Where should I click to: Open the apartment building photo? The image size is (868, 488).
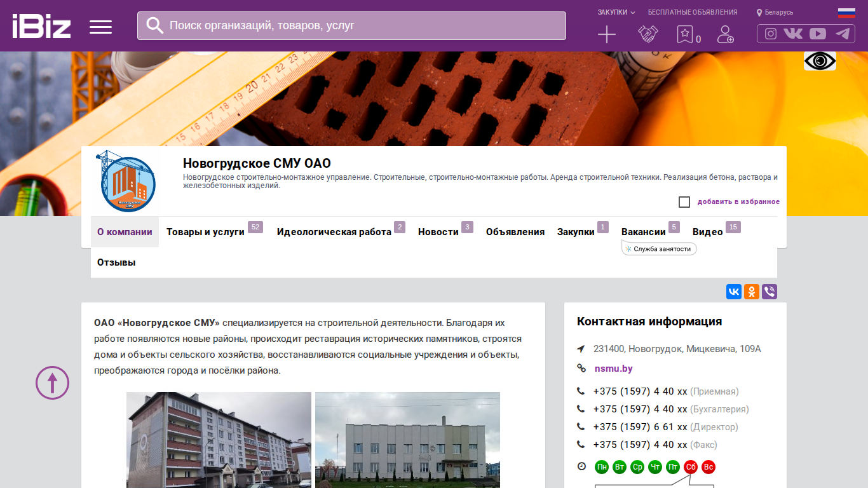(219, 440)
